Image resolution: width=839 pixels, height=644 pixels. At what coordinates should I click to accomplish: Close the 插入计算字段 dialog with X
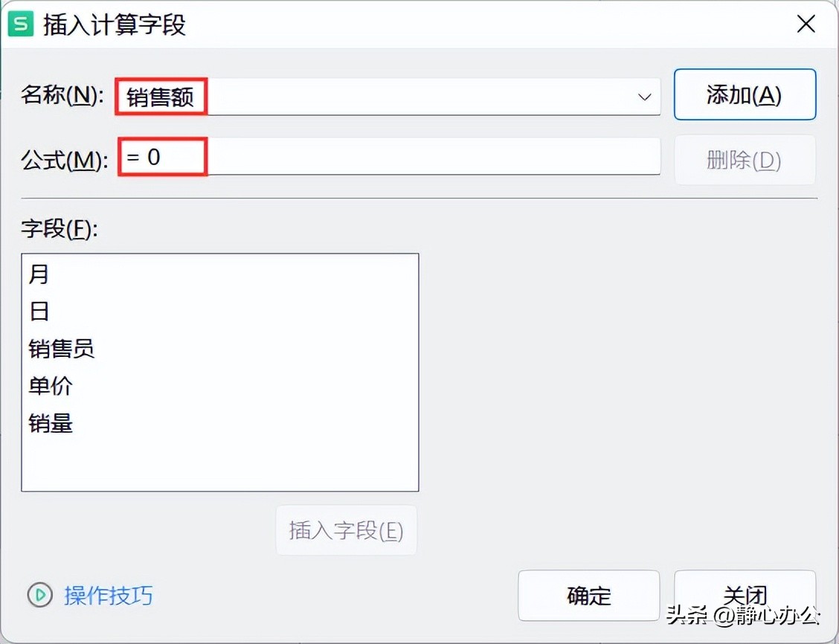(x=806, y=24)
